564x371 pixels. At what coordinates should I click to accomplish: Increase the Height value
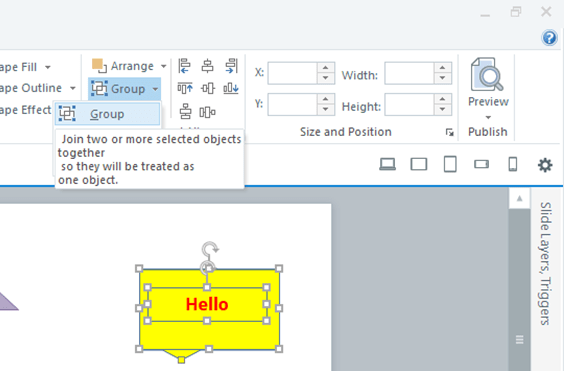442,99
